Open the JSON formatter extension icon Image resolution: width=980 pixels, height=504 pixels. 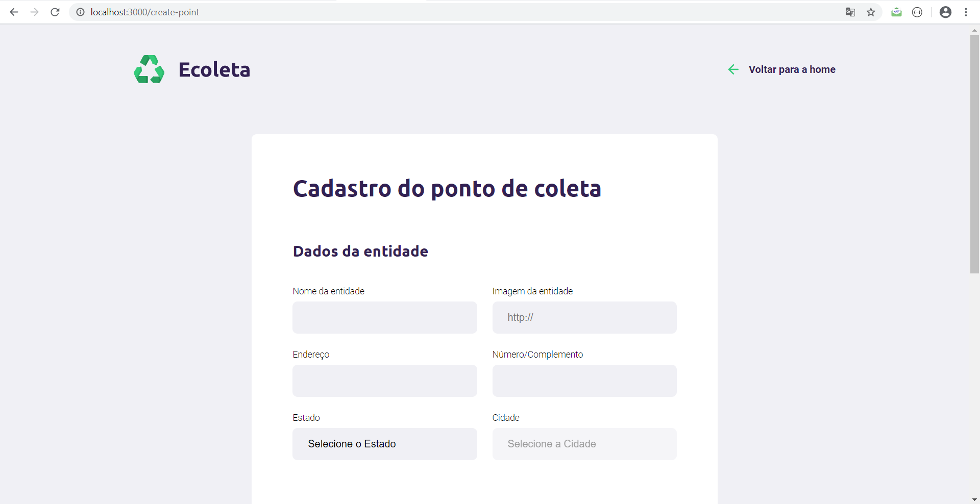(x=917, y=12)
